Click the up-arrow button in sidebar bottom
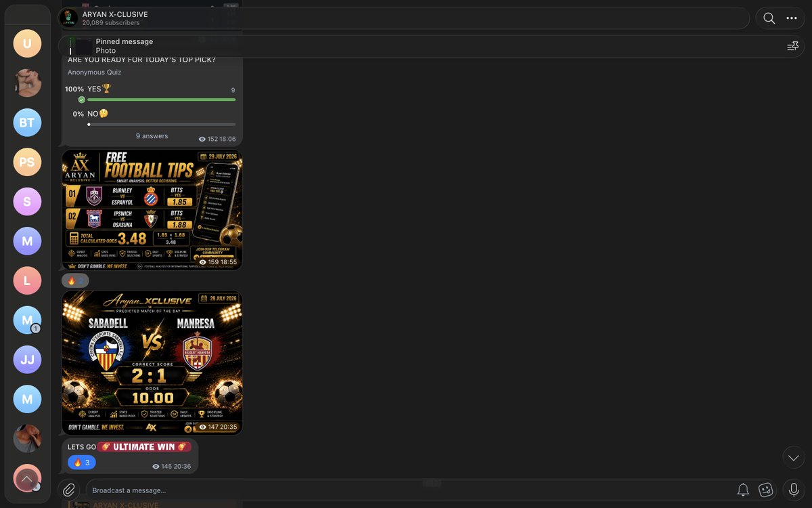 tap(27, 479)
